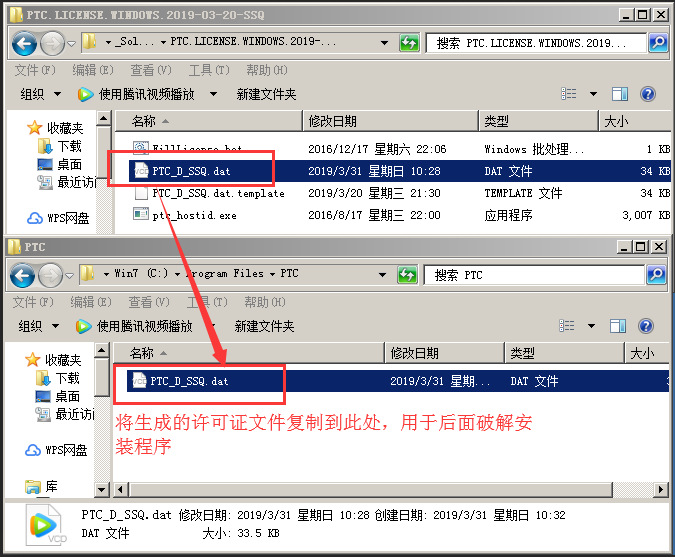Open 文件(F) menu in upper window
Image resolution: width=675 pixels, height=557 pixels.
click(x=35, y=70)
